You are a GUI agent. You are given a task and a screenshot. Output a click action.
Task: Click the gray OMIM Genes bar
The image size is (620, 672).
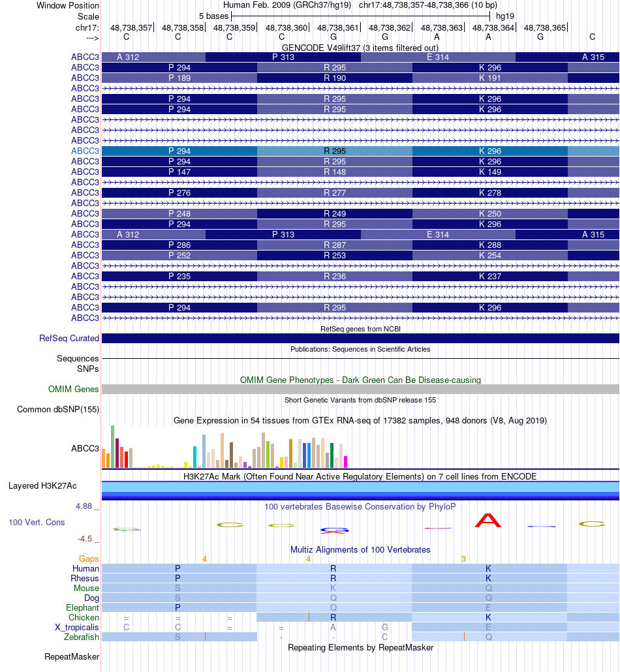[x=361, y=389]
